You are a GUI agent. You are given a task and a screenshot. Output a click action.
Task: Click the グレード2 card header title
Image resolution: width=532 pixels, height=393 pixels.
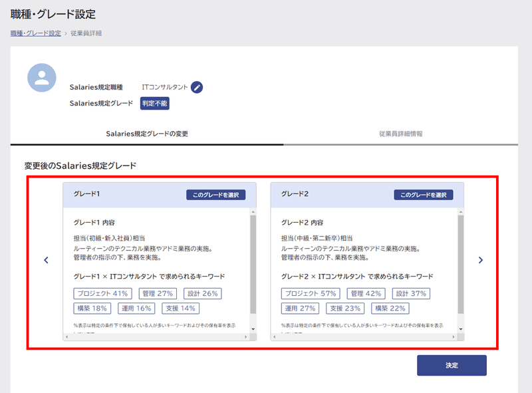click(x=295, y=194)
